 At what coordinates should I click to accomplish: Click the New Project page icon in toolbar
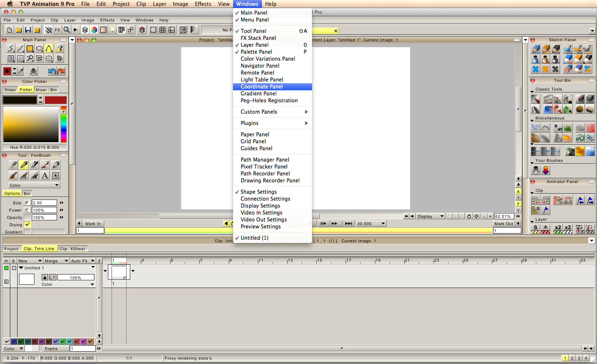[10, 30]
